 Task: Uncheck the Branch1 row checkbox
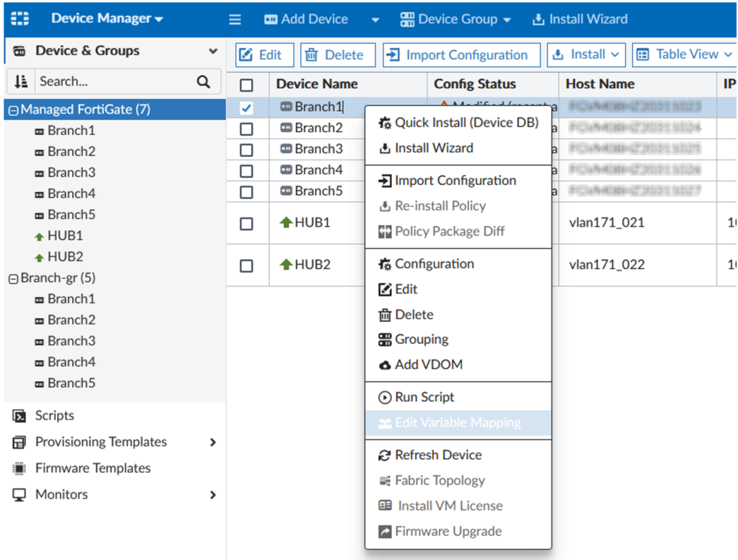tap(246, 108)
